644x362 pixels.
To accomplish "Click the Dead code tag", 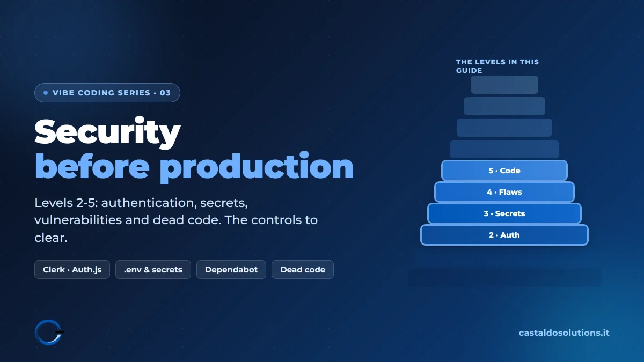I will (303, 270).
